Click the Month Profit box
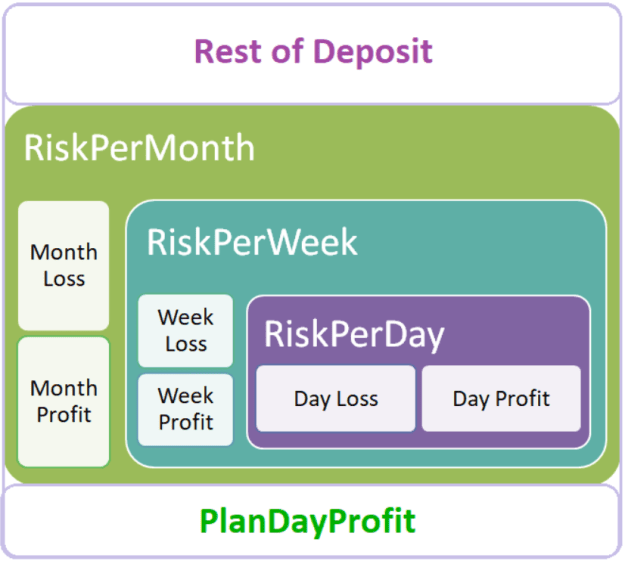 pyautogui.click(x=64, y=402)
